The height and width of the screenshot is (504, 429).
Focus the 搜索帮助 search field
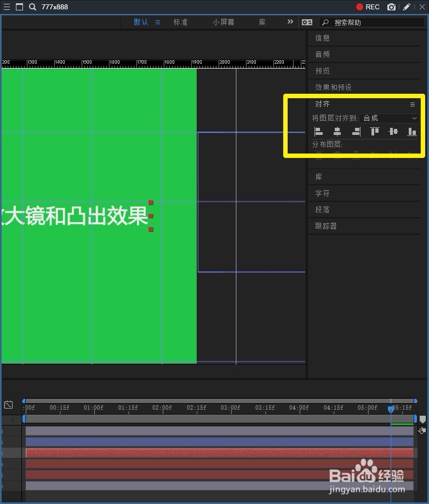[372, 22]
